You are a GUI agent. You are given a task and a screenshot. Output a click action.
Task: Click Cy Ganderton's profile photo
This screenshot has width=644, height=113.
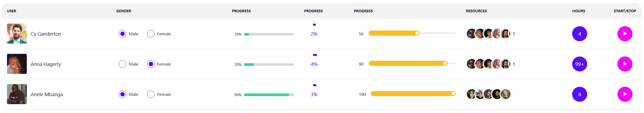(x=17, y=34)
